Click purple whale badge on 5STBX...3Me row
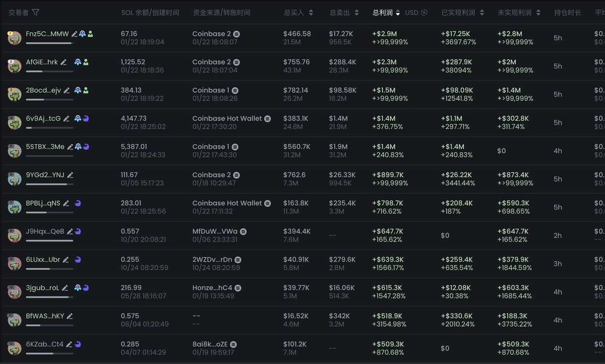The height and width of the screenshot is (364, 605). click(86, 147)
